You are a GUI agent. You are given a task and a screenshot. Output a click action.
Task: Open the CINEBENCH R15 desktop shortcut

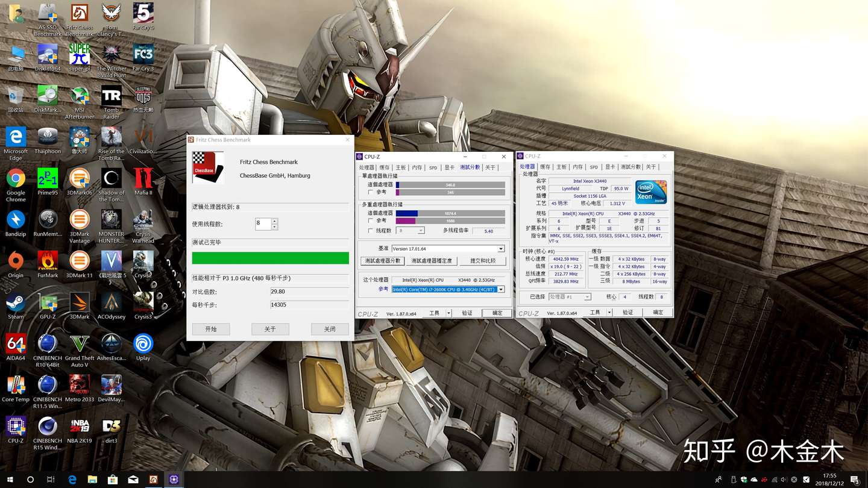click(x=48, y=434)
